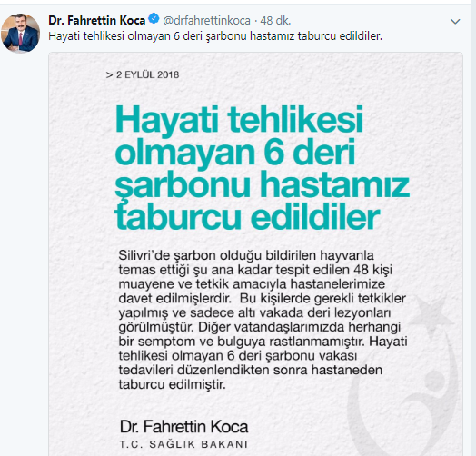476x456 pixels.
Task: Click the arrow before 2 EYLÜL 2018
Action: (x=109, y=75)
